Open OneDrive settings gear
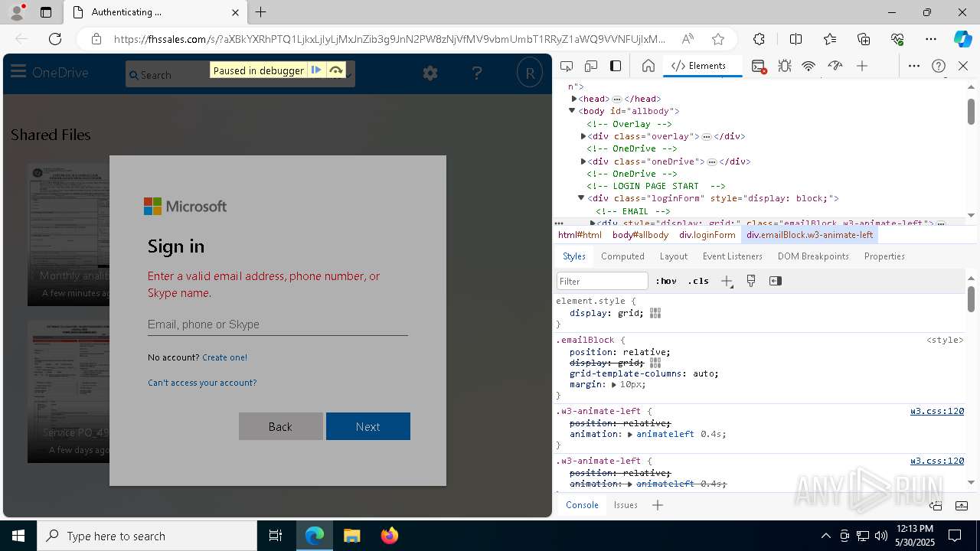 tap(430, 73)
